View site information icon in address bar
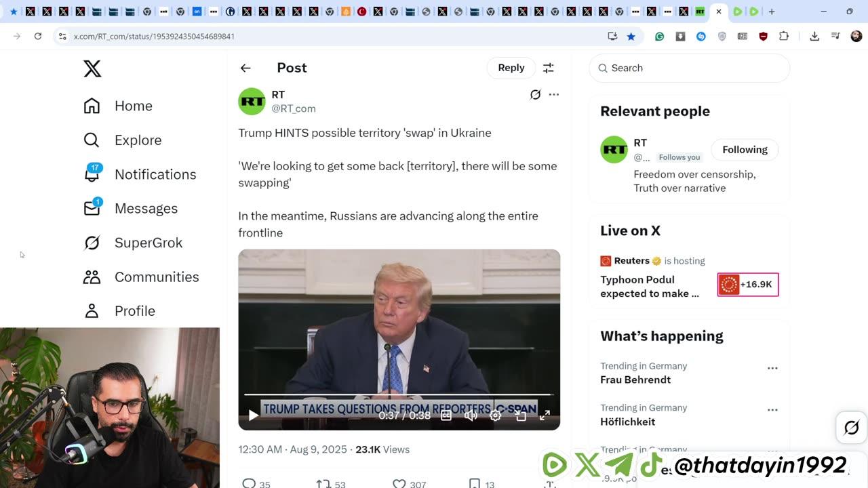Viewport: 868px width, 488px height. [62, 36]
